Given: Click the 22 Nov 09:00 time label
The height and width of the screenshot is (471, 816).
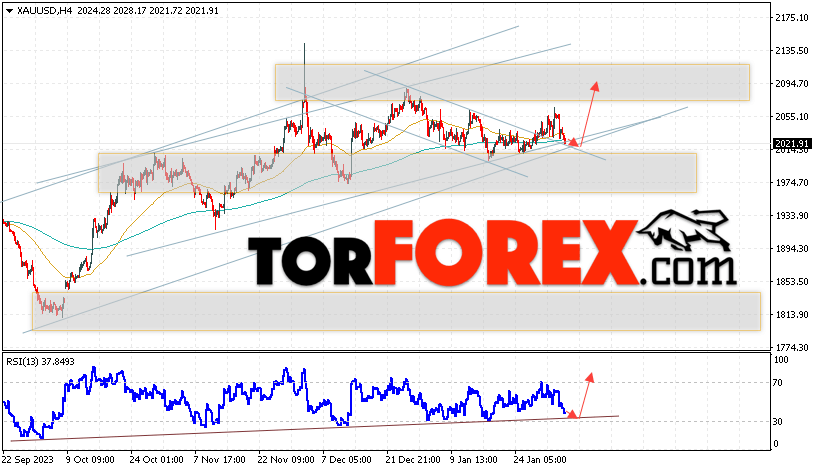Looking at the screenshot, I should tap(286, 460).
